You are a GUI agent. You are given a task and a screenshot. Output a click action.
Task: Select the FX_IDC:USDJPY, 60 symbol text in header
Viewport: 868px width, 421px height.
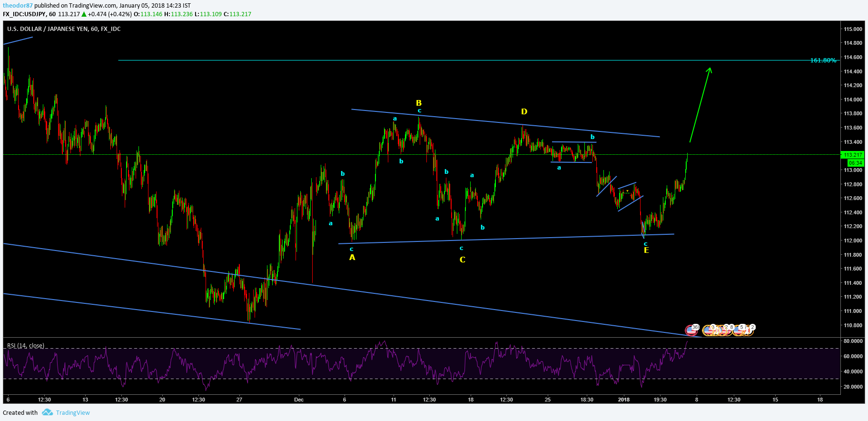coord(30,14)
